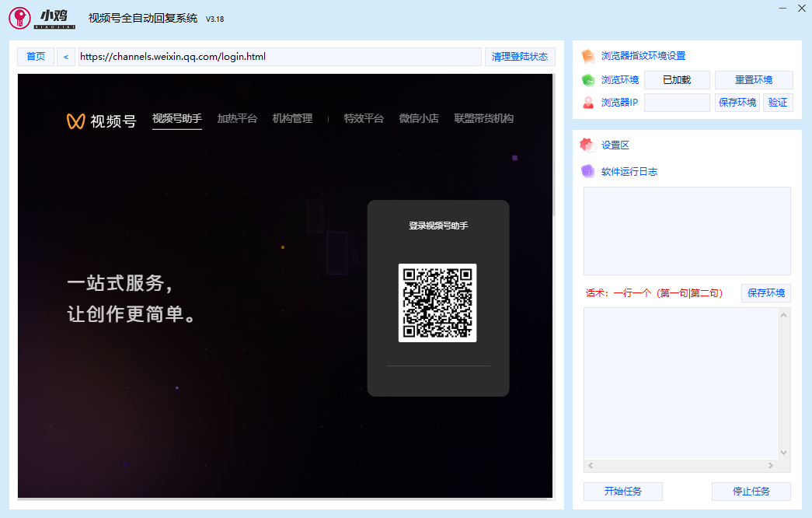Click script area scroll right arrow

[771, 466]
